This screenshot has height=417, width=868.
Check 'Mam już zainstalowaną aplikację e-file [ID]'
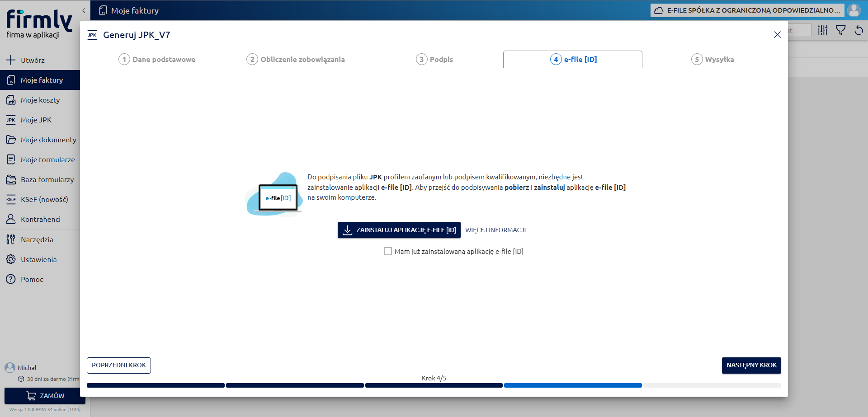point(388,251)
